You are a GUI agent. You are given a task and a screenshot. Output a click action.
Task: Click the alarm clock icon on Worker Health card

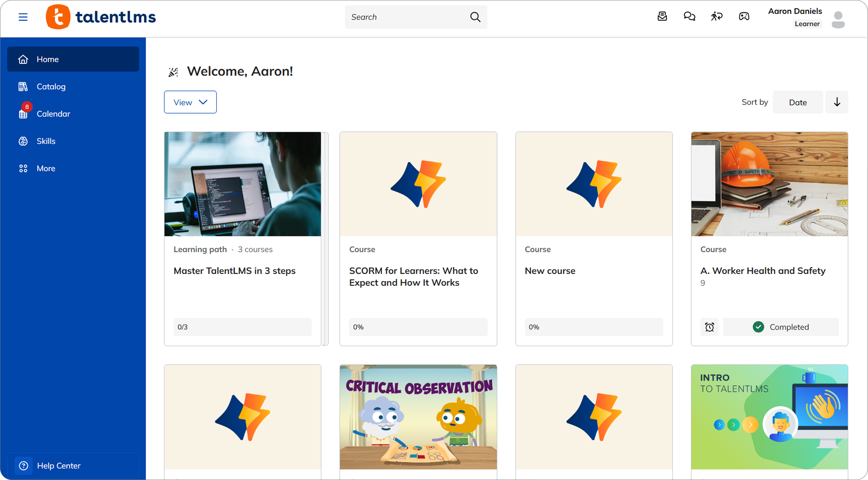tap(709, 327)
